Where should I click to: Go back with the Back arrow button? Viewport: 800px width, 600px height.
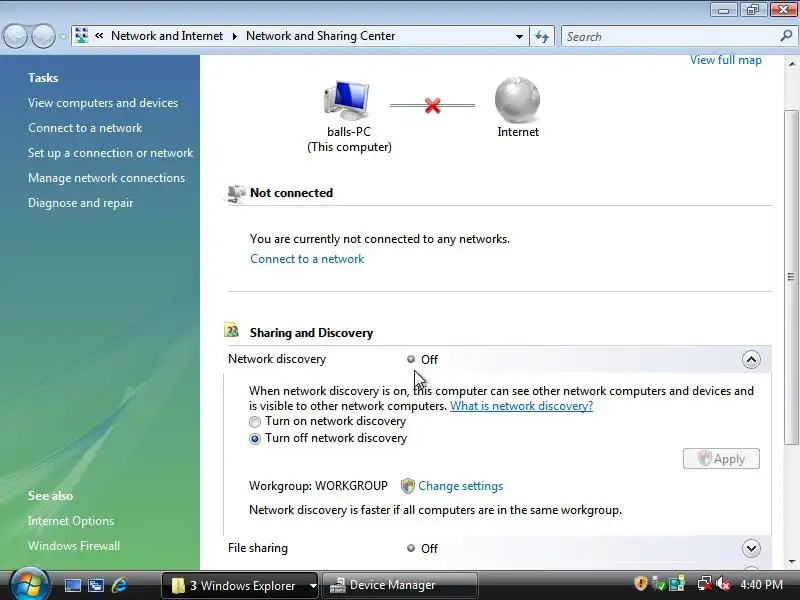point(15,36)
